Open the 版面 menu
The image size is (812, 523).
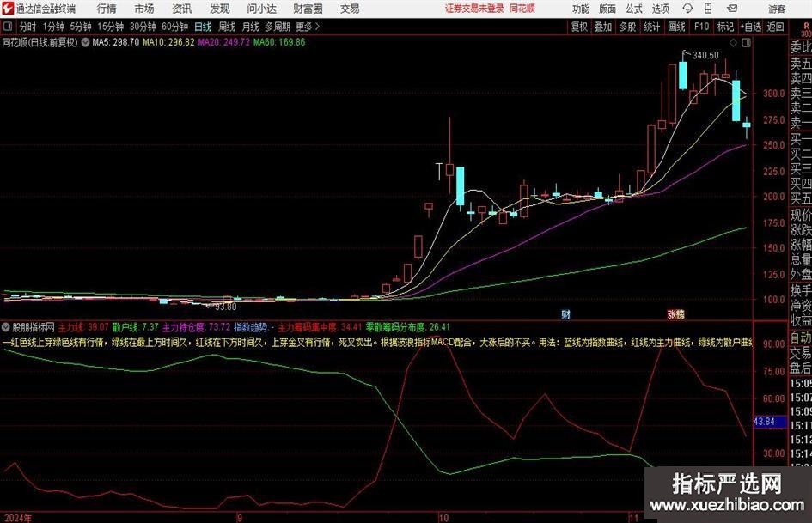click(x=607, y=9)
